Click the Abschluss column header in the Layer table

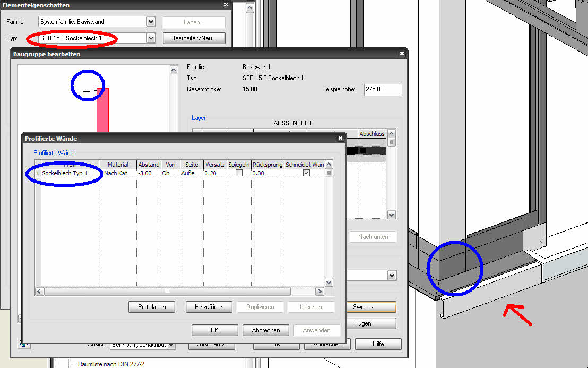[371, 133]
